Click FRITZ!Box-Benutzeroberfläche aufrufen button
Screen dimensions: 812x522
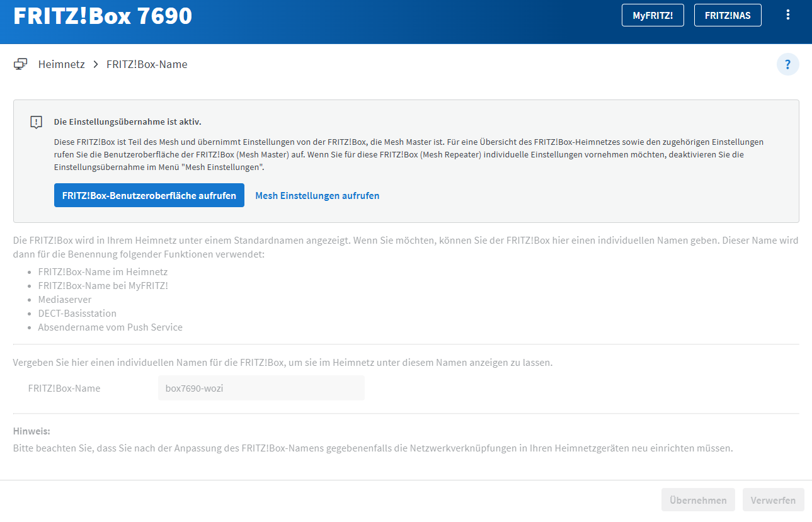click(x=149, y=195)
